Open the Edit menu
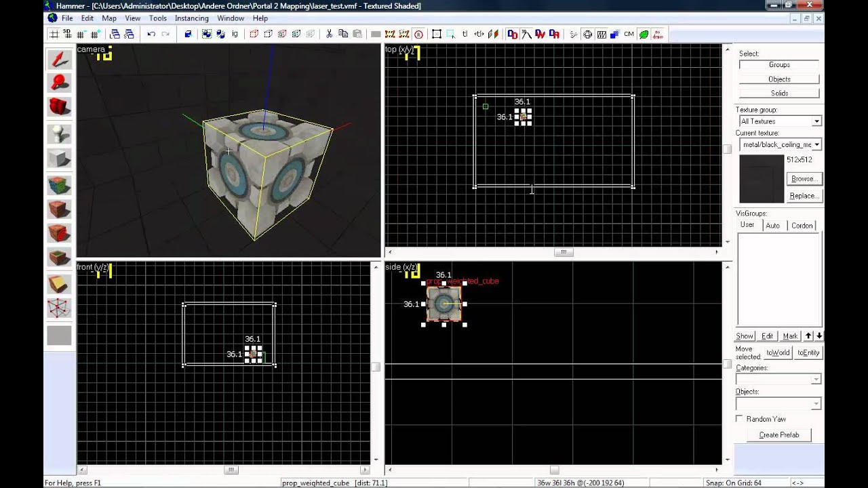Viewport: 868px width, 488px height. 87,18
